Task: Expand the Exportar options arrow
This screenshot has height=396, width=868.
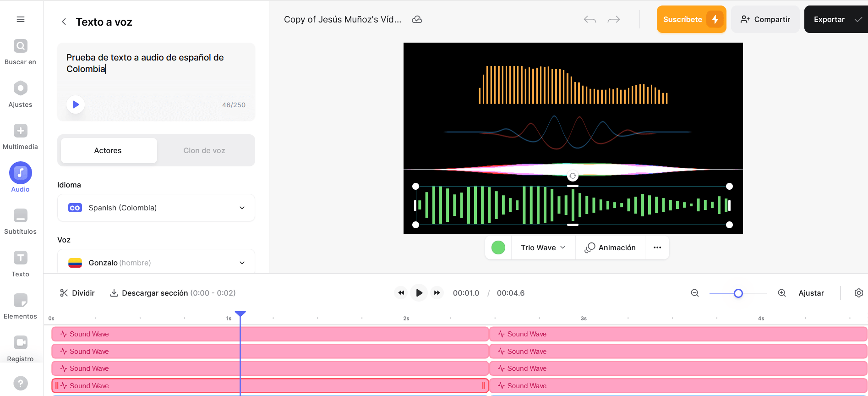Action: click(x=858, y=19)
